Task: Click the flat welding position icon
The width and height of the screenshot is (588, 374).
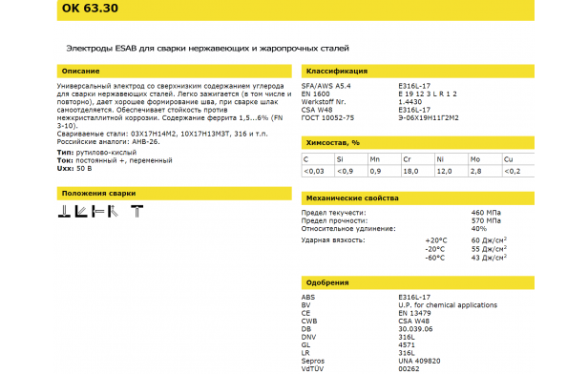Action: (x=64, y=212)
